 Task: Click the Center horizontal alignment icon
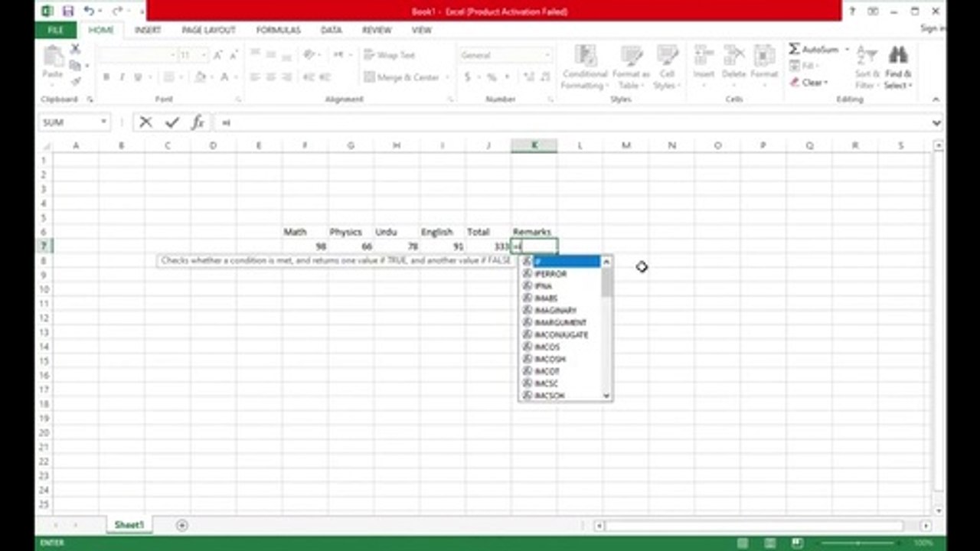(x=270, y=77)
